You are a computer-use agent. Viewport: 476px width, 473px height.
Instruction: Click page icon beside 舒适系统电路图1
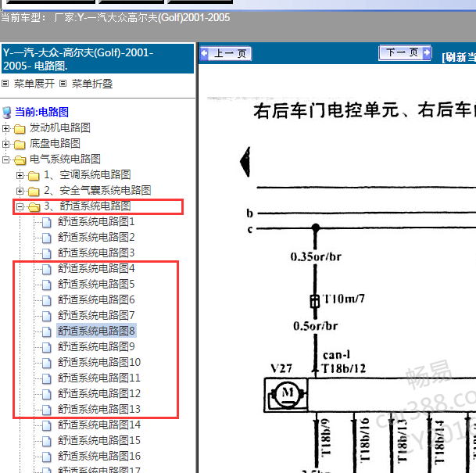46,222
